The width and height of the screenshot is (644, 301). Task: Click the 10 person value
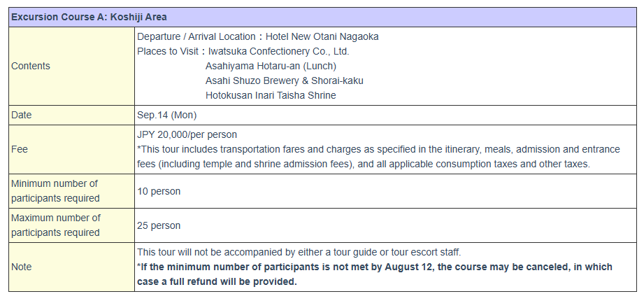(x=159, y=191)
